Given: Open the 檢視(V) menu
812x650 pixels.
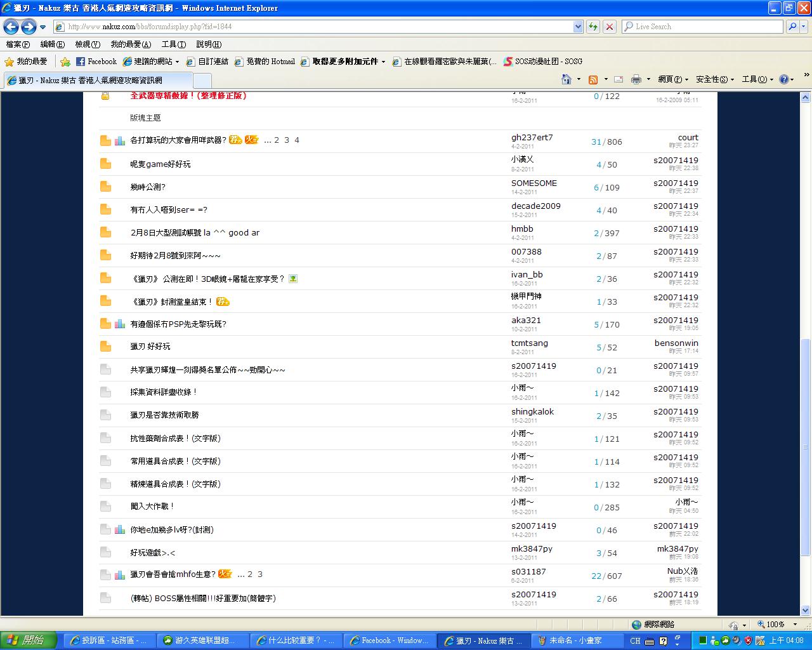Looking at the screenshot, I should (x=88, y=44).
